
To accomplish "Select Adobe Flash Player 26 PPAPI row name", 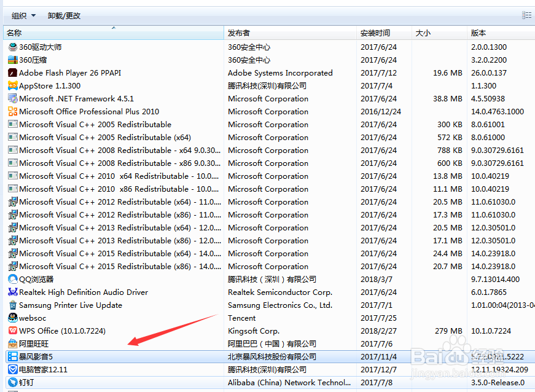I will click(x=70, y=73).
